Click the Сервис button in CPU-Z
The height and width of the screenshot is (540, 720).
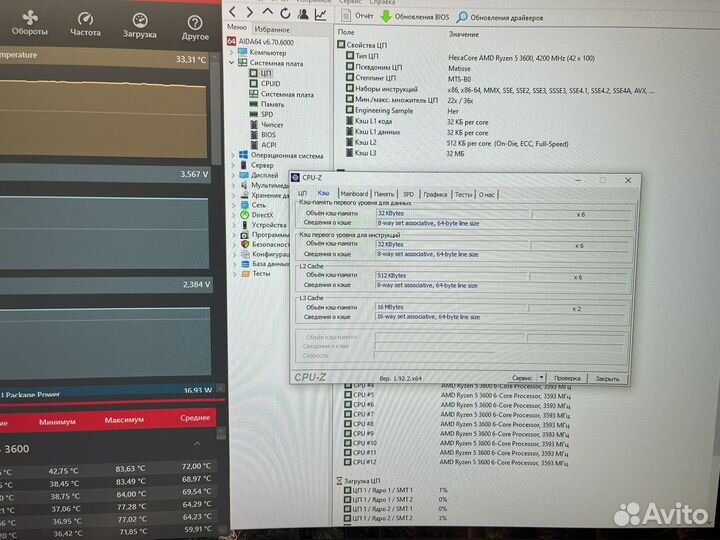523,378
